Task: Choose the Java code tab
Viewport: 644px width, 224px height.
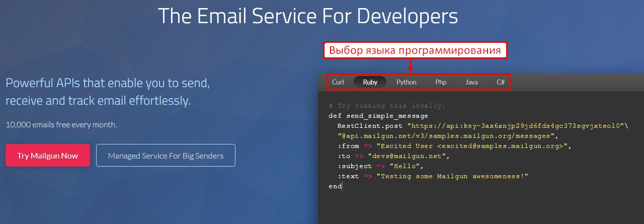Action: coord(471,82)
